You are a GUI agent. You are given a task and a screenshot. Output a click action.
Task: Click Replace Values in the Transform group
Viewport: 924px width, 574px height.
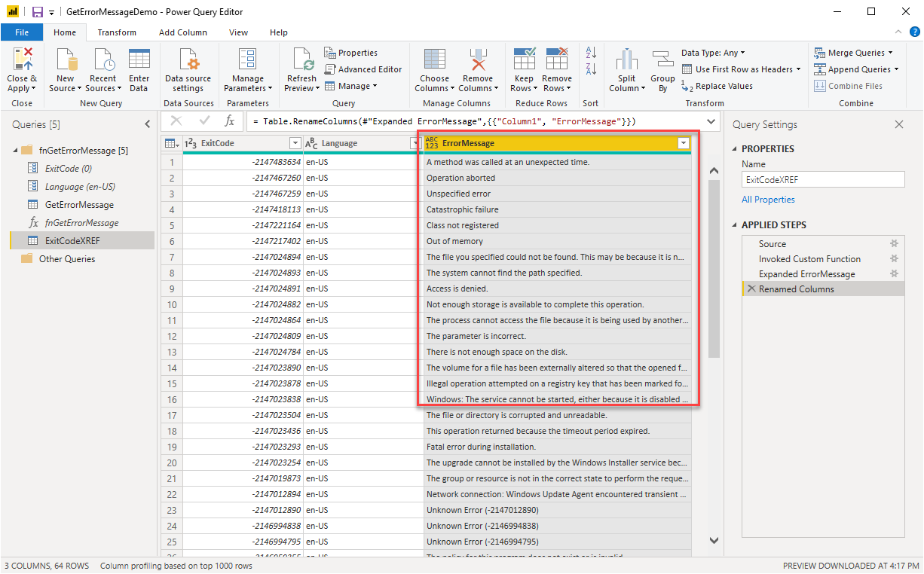pos(717,86)
